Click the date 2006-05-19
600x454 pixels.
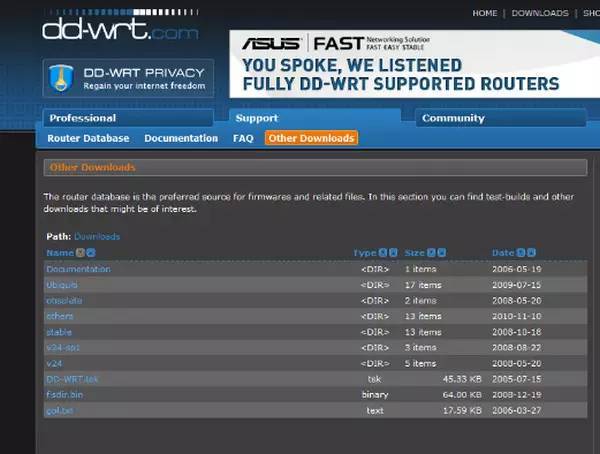point(517,269)
